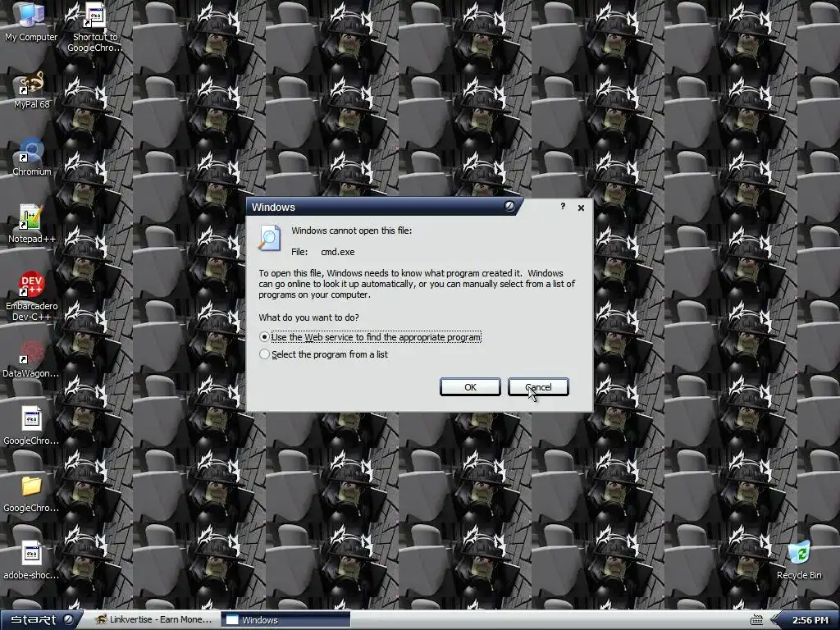The height and width of the screenshot is (630, 840).
Task: Click the file search icon in dialog
Action: (269, 238)
